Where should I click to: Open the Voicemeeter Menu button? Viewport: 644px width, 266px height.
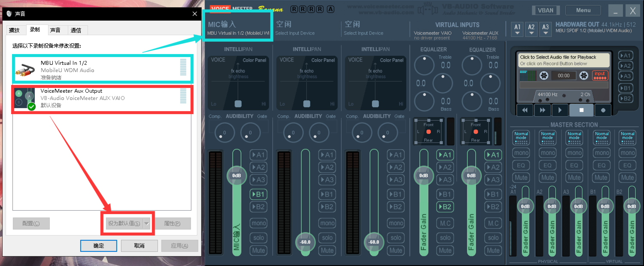(583, 10)
